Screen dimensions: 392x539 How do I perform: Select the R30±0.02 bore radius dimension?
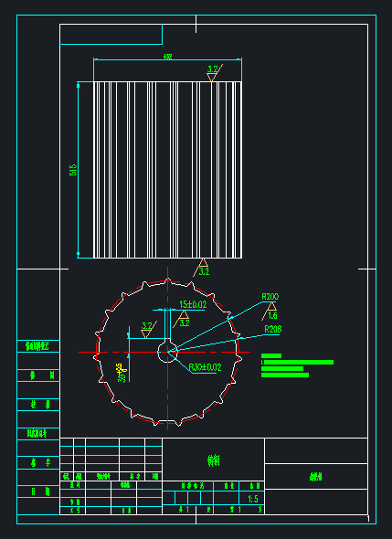205,367
